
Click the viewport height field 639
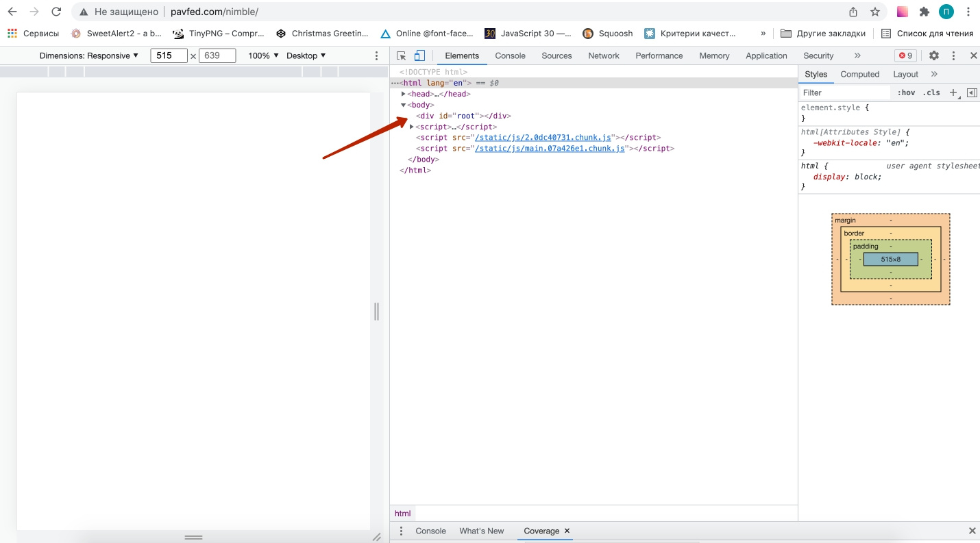click(x=217, y=55)
